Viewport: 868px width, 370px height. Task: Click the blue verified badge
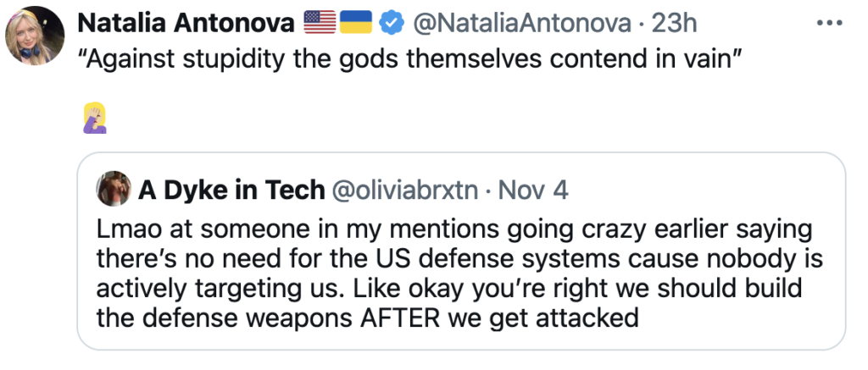pos(390,24)
